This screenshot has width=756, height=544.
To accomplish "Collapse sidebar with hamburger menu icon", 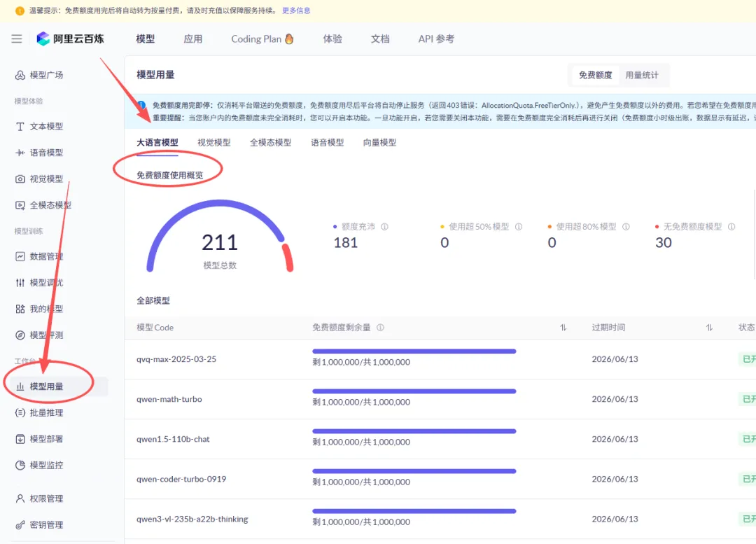I will pos(17,39).
